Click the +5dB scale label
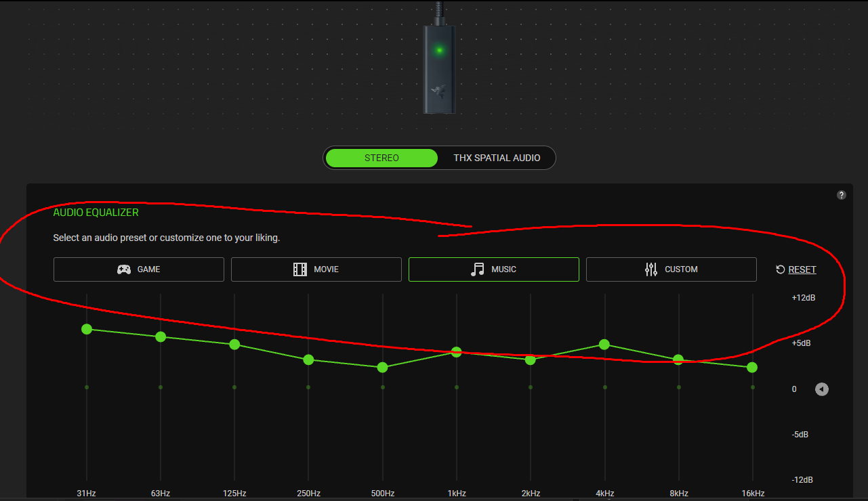The image size is (868, 501). point(801,343)
